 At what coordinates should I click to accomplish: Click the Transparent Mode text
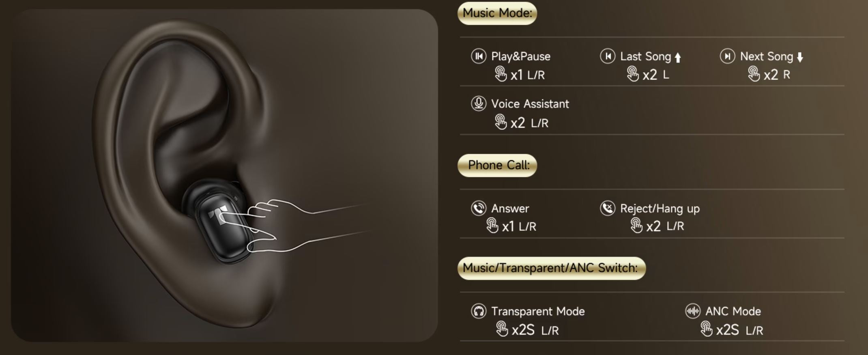pyautogui.click(x=538, y=311)
